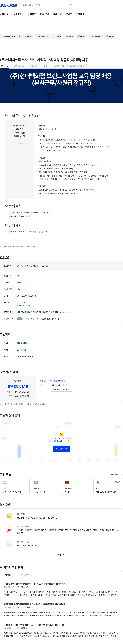Click the info icon beside 마감일은 notice

(2, 404)
